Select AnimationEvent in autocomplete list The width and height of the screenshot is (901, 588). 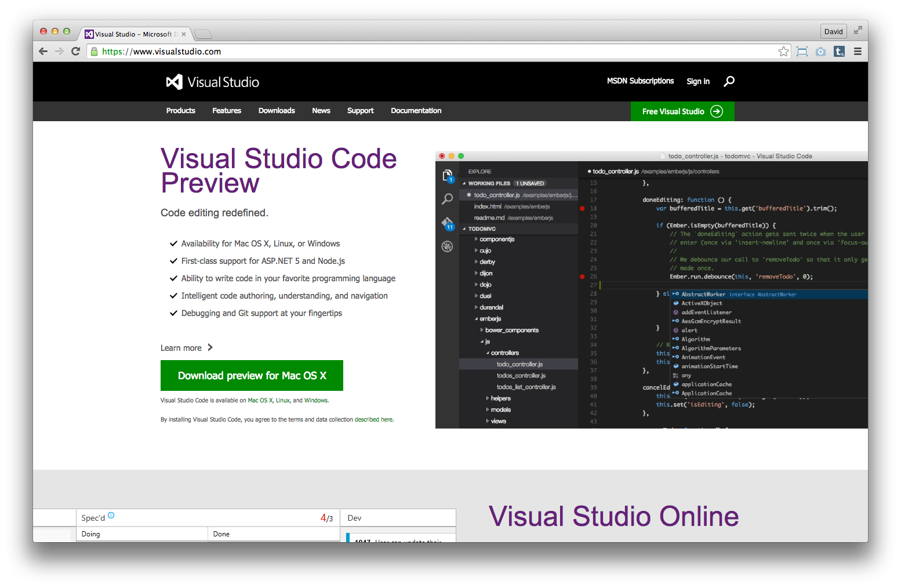pyautogui.click(x=769, y=357)
